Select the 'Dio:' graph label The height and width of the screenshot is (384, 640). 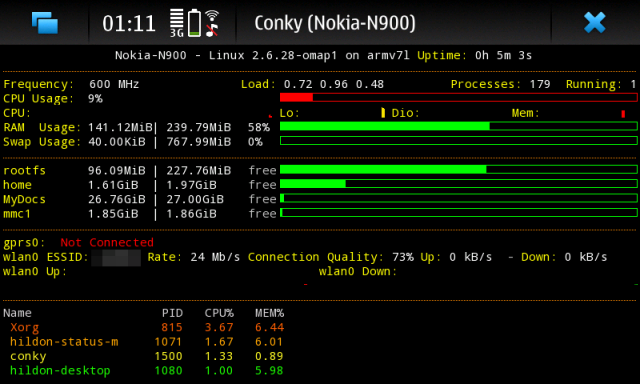(405, 113)
